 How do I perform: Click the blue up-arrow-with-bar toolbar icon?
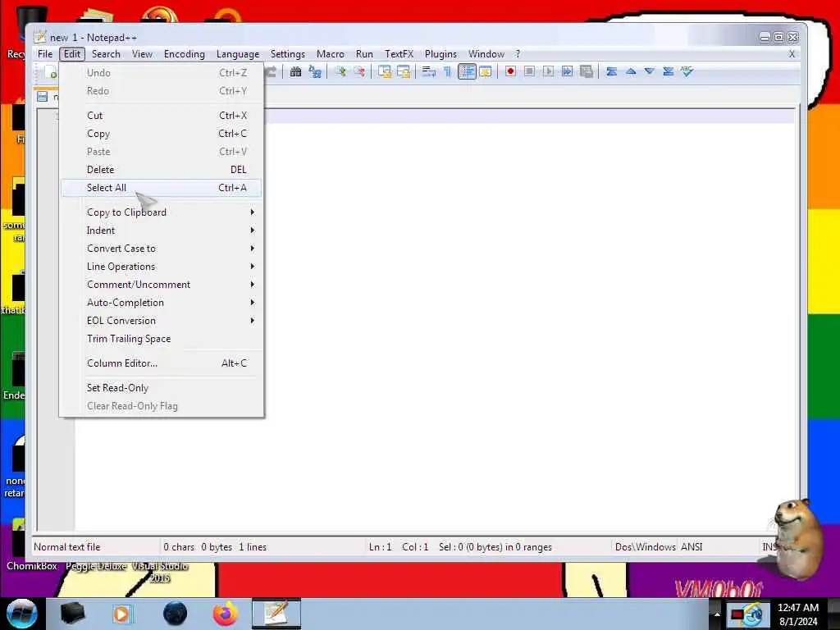point(611,72)
